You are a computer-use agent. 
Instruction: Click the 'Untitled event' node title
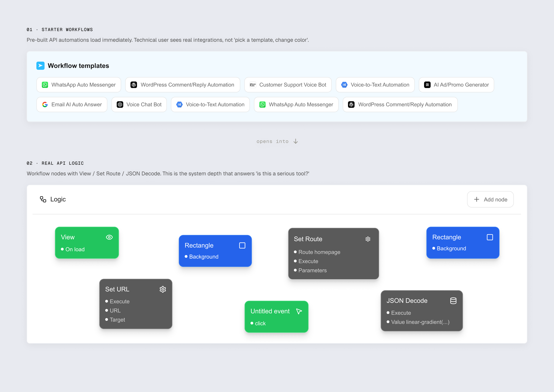[x=270, y=311]
